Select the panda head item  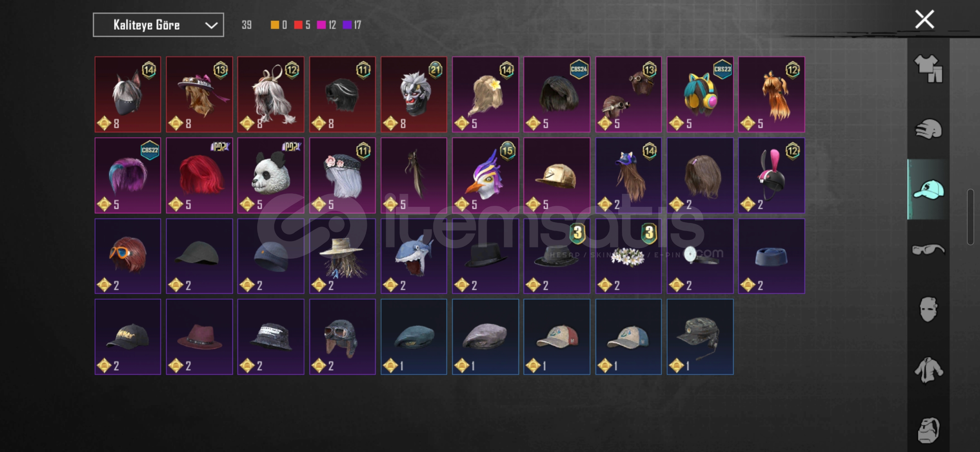271,175
